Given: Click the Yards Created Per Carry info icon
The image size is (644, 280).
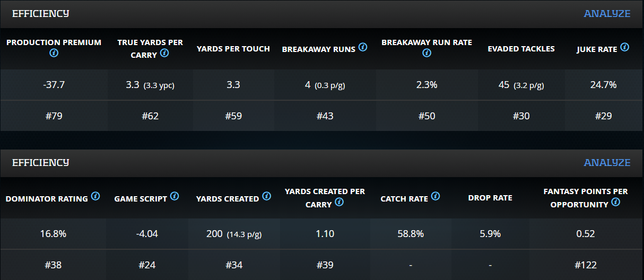Looking at the screenshot, I should point(339,202).
